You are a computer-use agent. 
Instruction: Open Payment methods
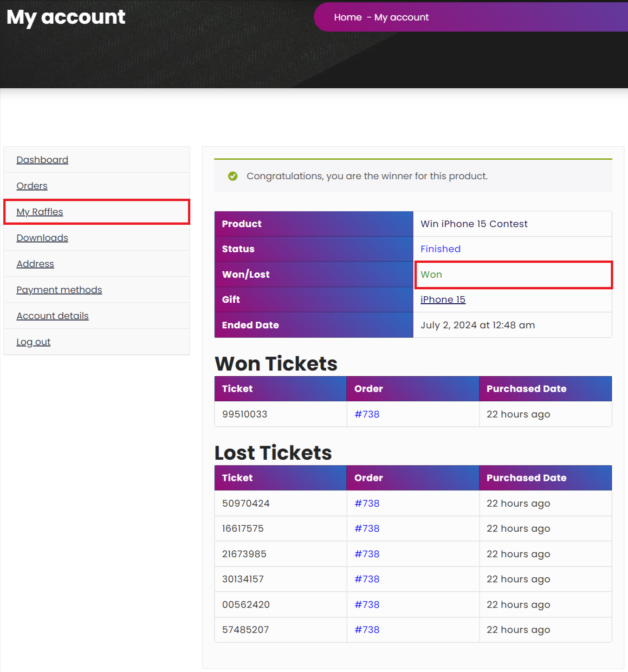[59, 289]
